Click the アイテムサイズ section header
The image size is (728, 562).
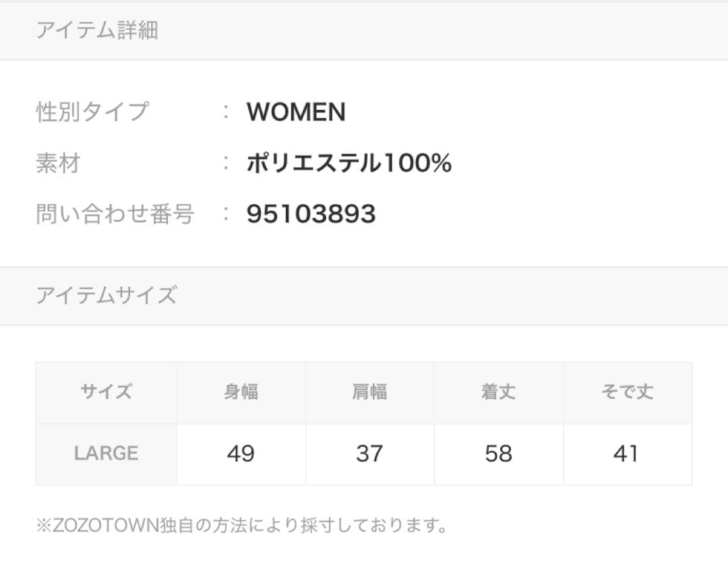pyautogui.click(x=107, y=295)
